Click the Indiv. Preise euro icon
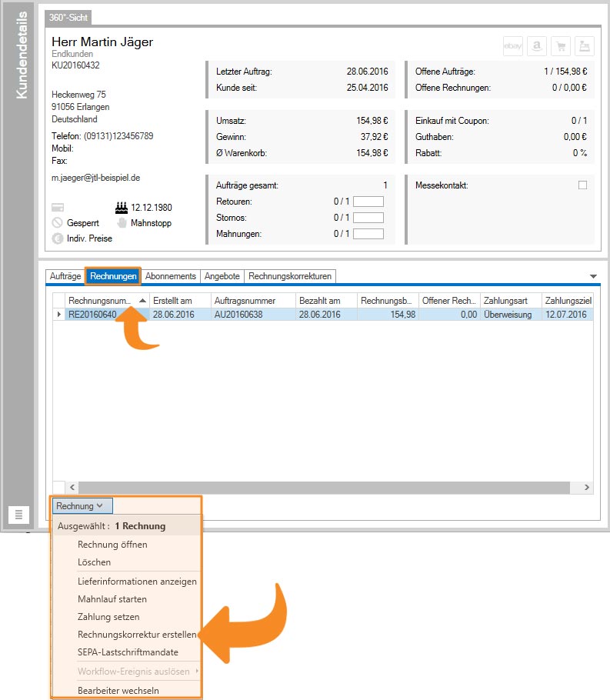 (x=58, y=238)
